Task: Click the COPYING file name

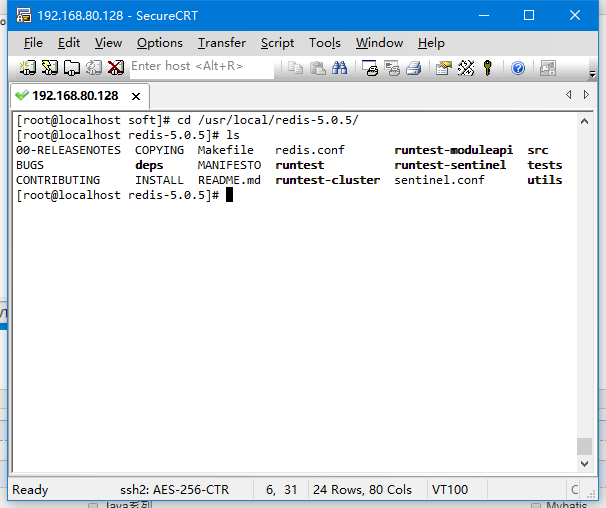Action: click(x=159, y=150)
